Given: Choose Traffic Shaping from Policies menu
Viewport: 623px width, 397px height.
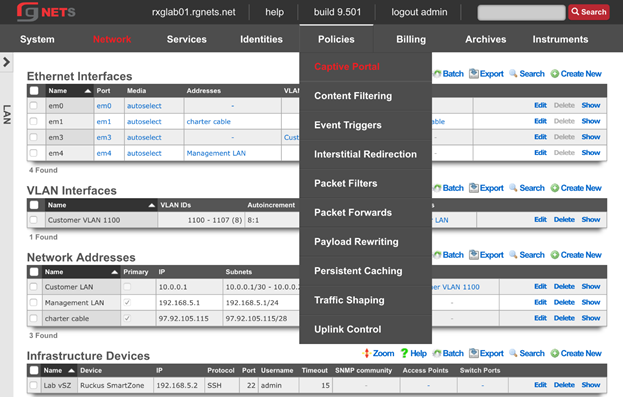Looking at the screenshot, I should [349, 300].
